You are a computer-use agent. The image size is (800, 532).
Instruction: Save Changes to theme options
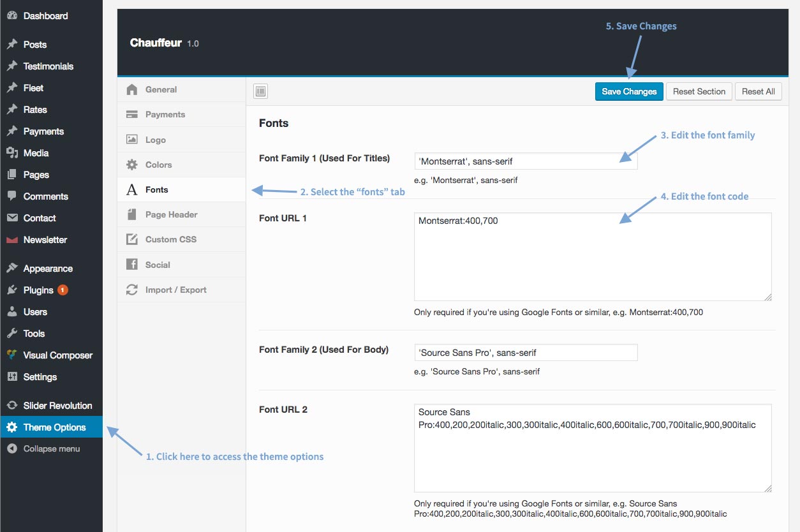click(x=629, y=91)
